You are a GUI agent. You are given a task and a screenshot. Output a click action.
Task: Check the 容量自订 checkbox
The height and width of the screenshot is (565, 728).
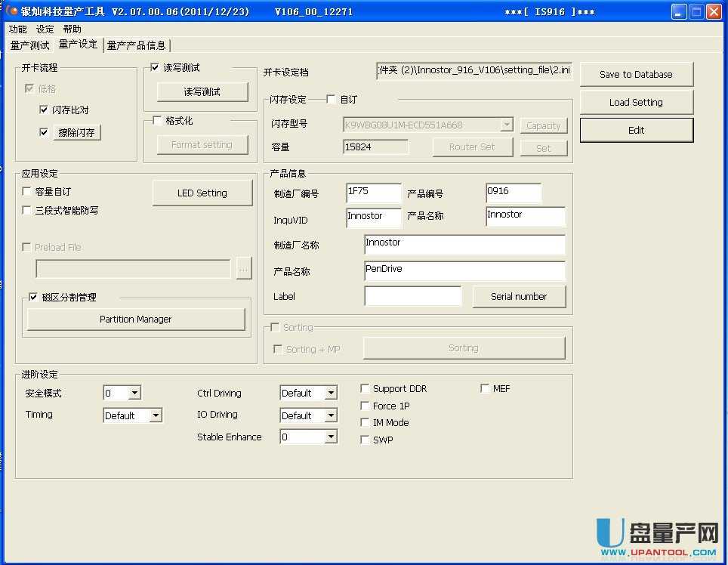[27, 192]
